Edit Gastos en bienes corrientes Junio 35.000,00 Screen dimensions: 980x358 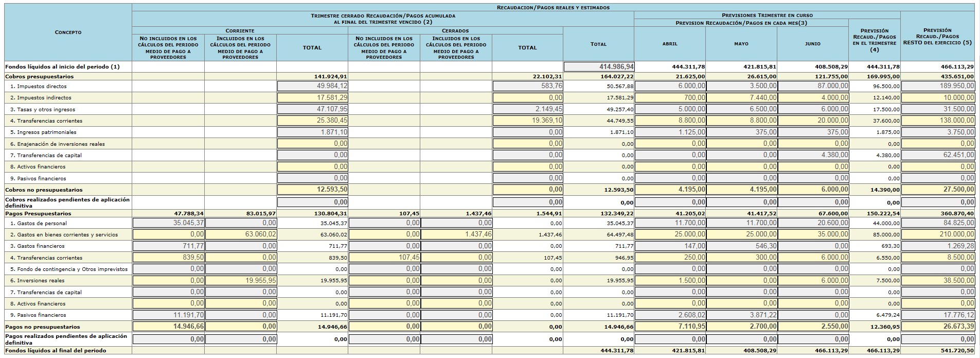pyautogui.click(x=813, y=234)
